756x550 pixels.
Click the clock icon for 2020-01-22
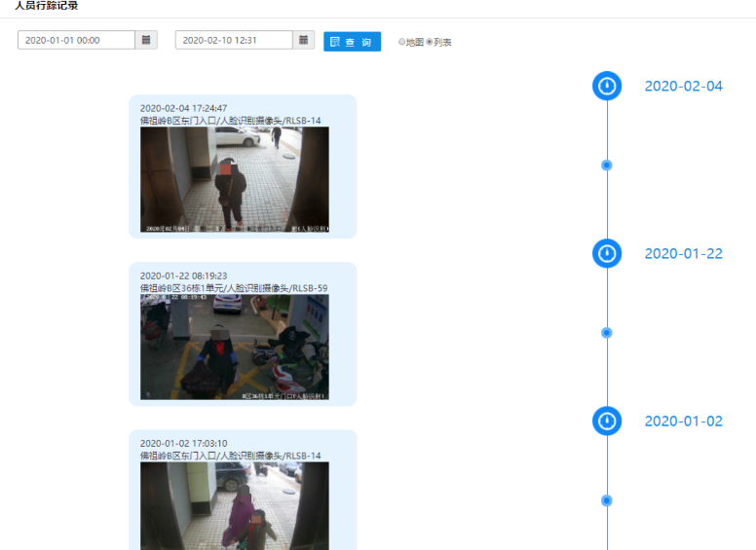tap(607, 253)
